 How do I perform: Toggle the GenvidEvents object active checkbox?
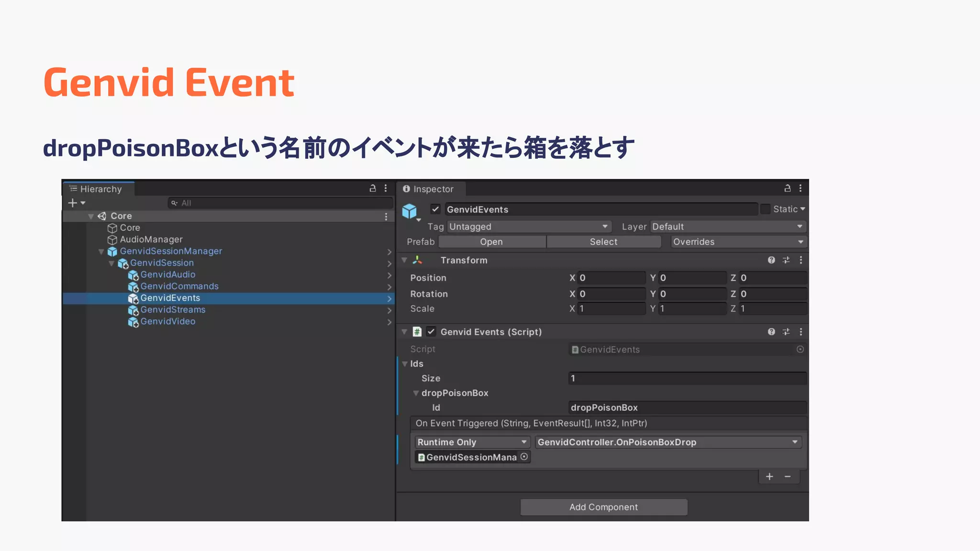point(435,209)
